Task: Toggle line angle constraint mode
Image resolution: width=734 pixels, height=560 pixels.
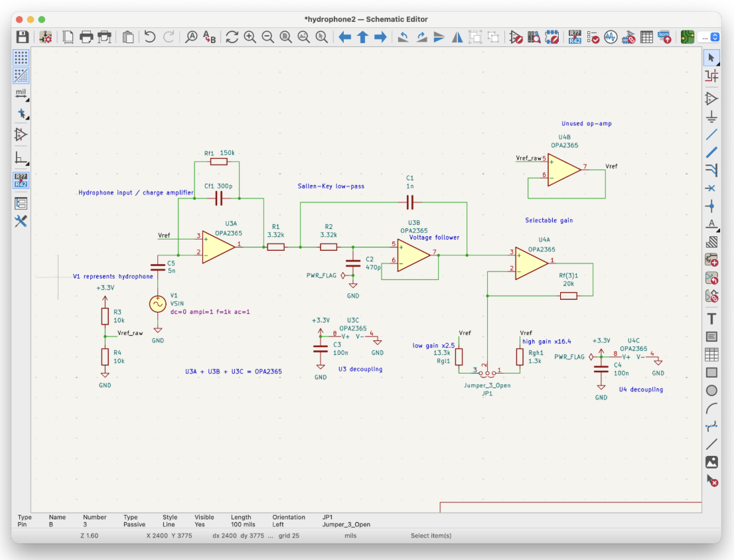Action: tap(21, 158)
